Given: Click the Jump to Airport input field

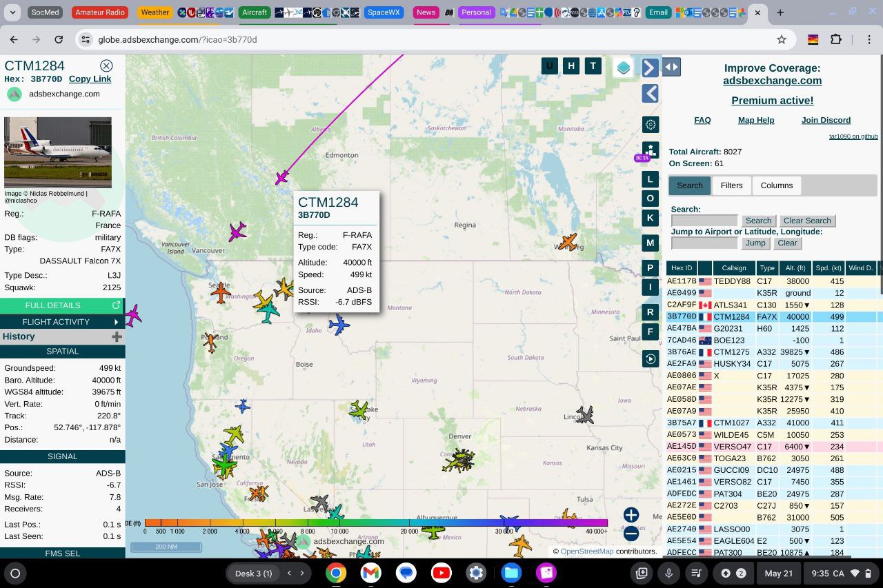Looking at the screenshot, I should pos(704,243).
